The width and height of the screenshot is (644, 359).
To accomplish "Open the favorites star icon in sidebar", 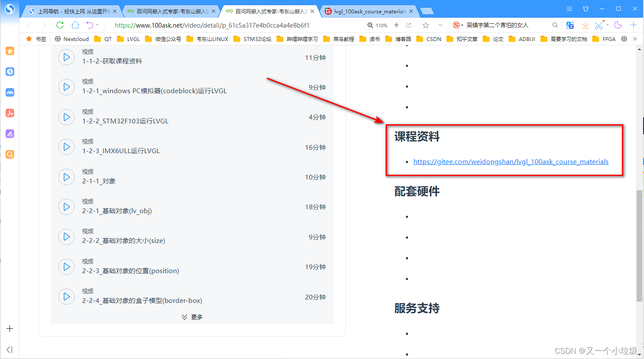I will [x=9, y=51].
